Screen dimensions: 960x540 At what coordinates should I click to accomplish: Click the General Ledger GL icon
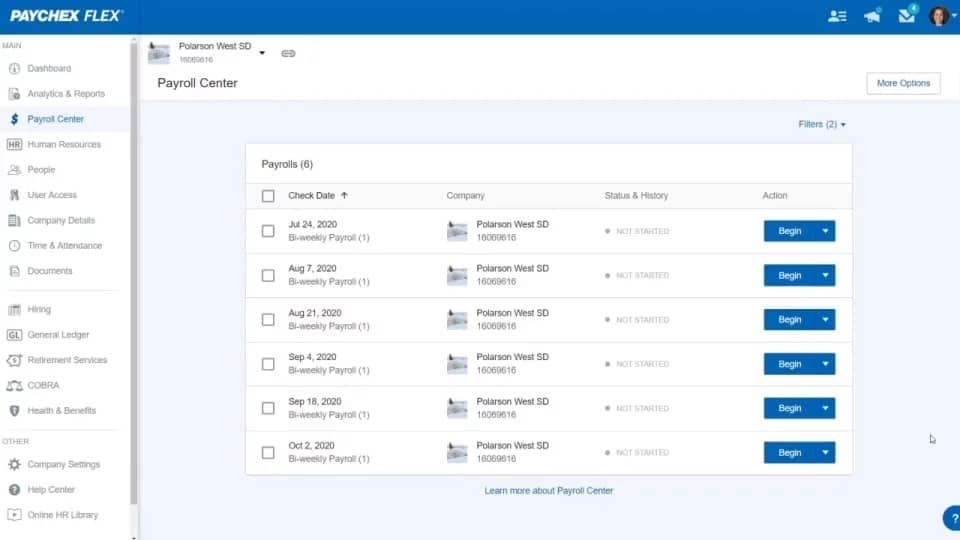point(14,335)
